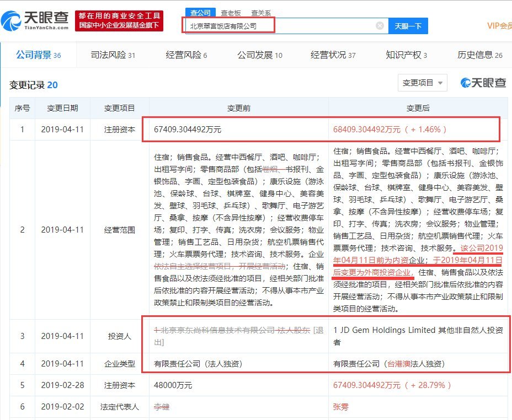The image size is (512, 420).
Task: Expand the 变更项目 filter dropdown
Action: point(423,83)
